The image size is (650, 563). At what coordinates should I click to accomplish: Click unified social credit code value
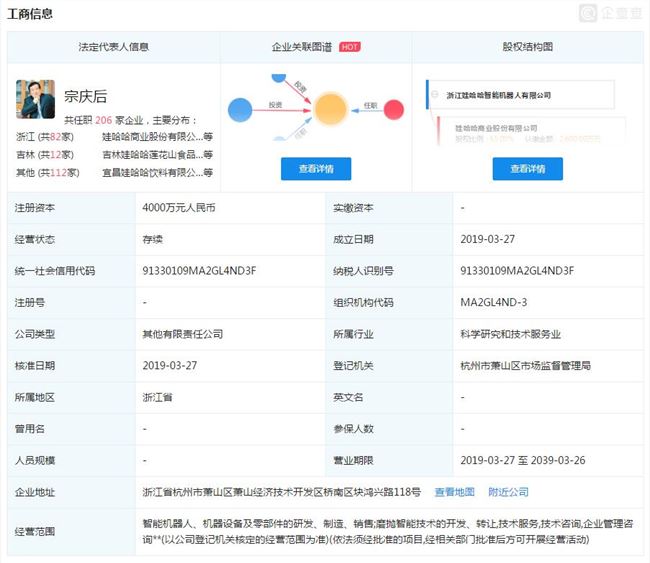pos(199,271)
